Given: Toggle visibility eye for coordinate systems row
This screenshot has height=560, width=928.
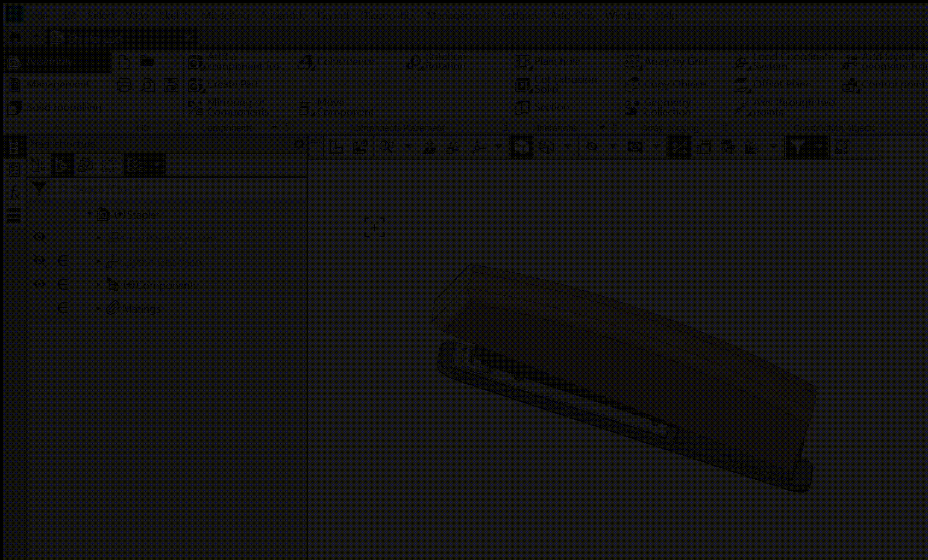Looking at the screenshot, I should coord(39,237).
